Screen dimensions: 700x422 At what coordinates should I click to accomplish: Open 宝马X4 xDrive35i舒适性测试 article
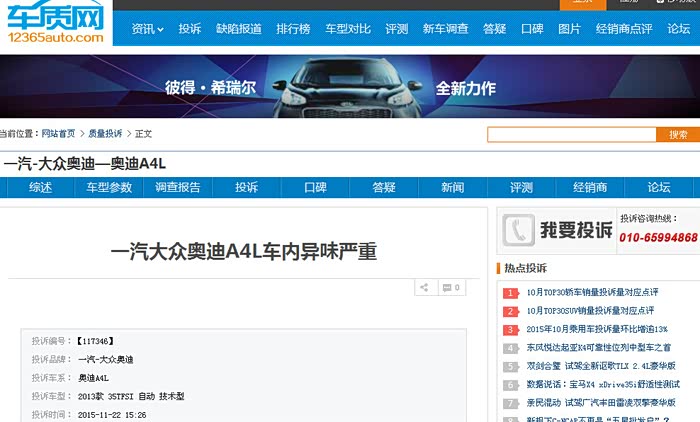tap(603, 384)
